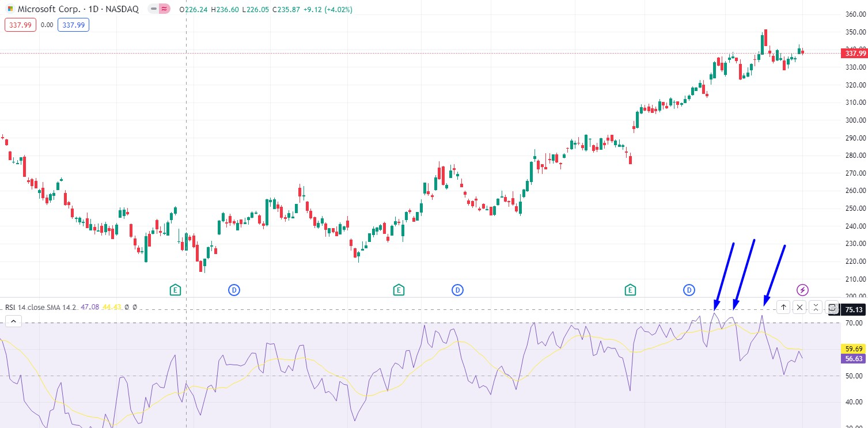The height and width of the screenshot is (428, 868).
Task: Collapse the RSI pane with double chevrons
Action: click(816, 307)
